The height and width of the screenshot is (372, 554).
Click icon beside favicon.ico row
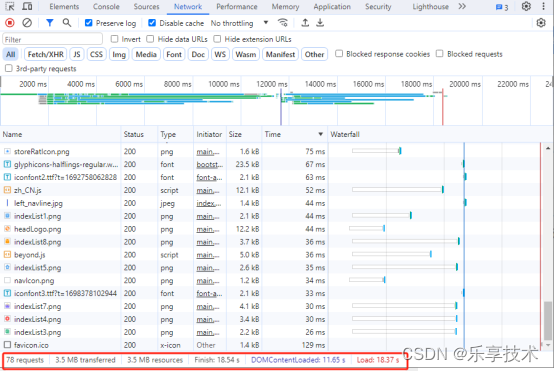(x=7, y=345)
